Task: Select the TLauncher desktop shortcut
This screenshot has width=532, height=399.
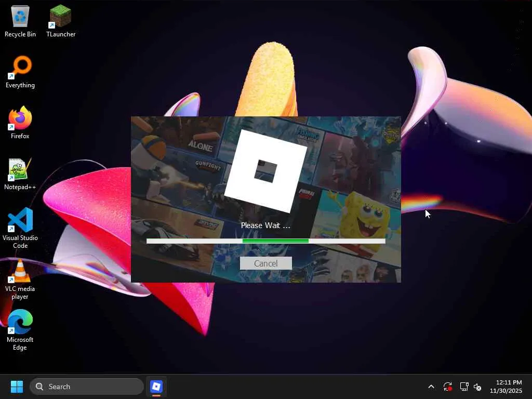Action: (61, 21)
